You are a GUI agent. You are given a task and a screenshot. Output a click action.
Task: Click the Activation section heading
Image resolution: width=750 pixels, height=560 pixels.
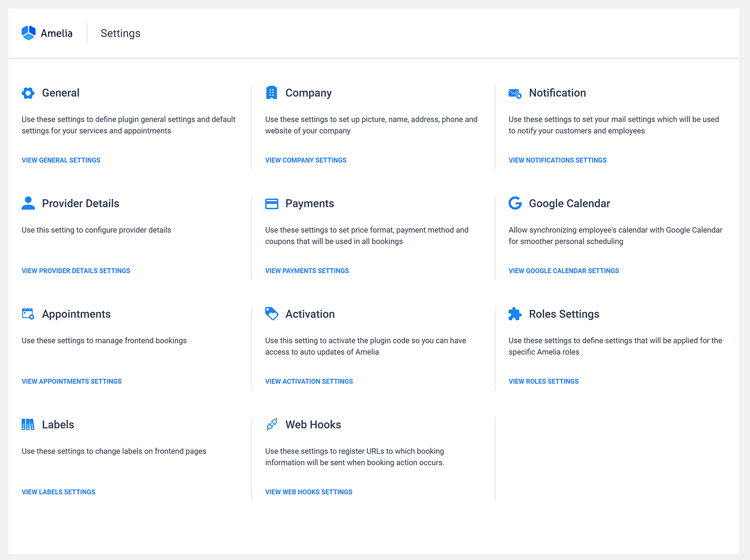[x=310, y=314]
